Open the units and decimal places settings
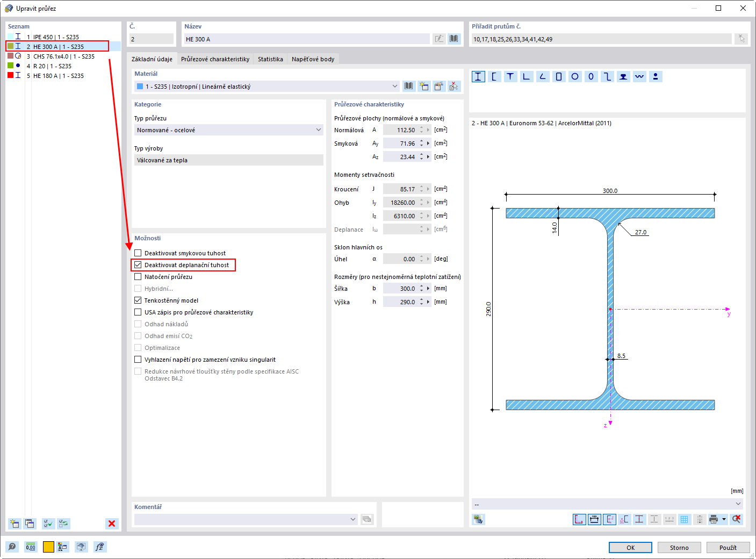Image resolution: width=756 pixels, height=559 pixels. point(31,547)
